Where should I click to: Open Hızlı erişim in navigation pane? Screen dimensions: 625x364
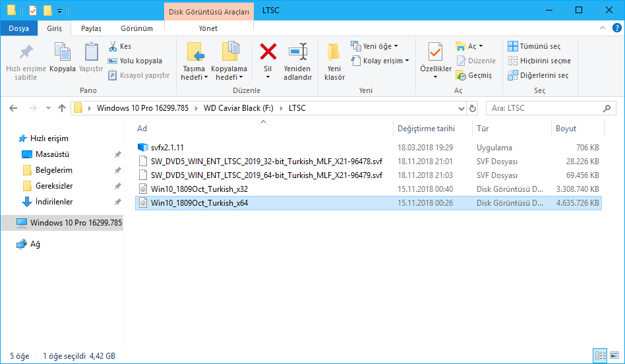44,138
